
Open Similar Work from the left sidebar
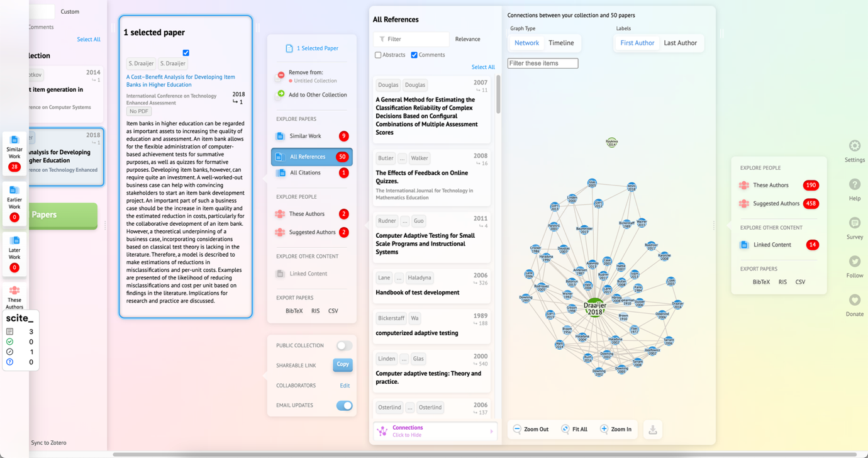14,146
